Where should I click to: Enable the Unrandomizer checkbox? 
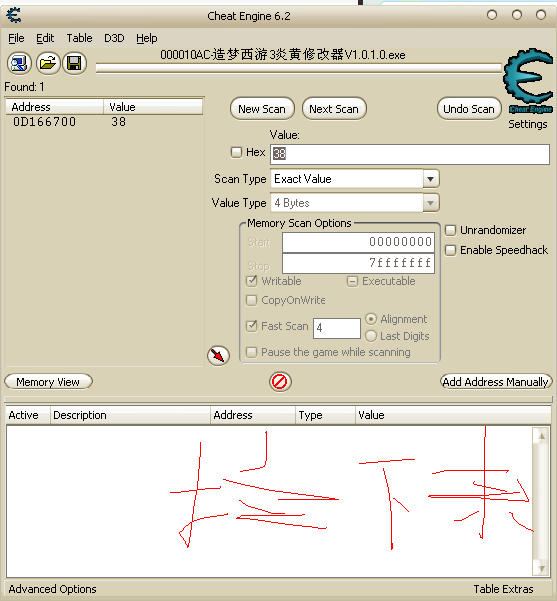point(450,230)
